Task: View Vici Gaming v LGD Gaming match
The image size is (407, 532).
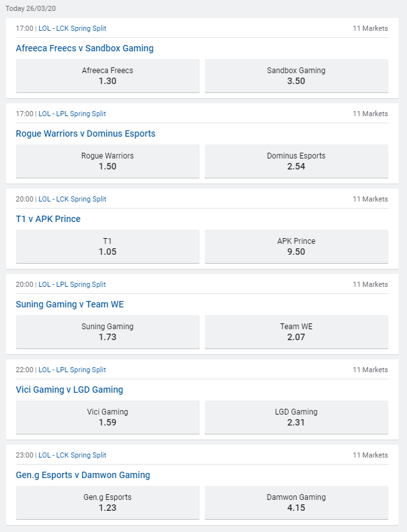Action: pyautogui.click(x=69, y=390)
